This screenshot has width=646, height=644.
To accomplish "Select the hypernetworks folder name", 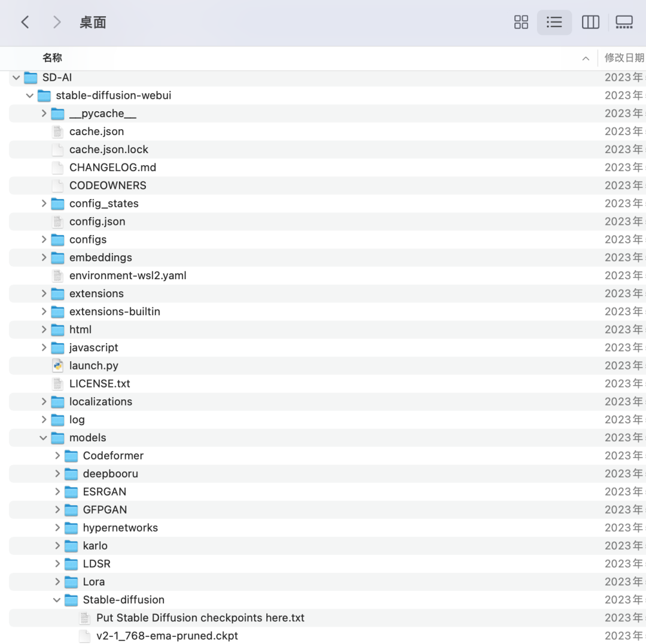I will [x=120, y=528].
